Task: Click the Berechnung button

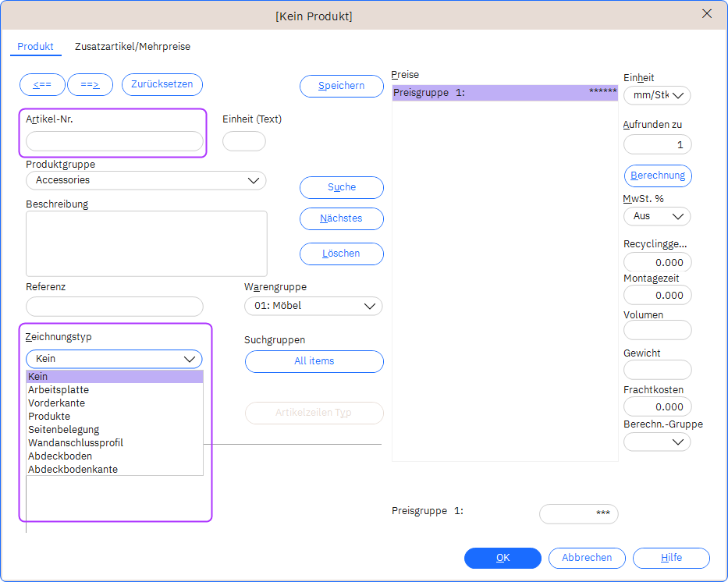Action: click(658, 176)
